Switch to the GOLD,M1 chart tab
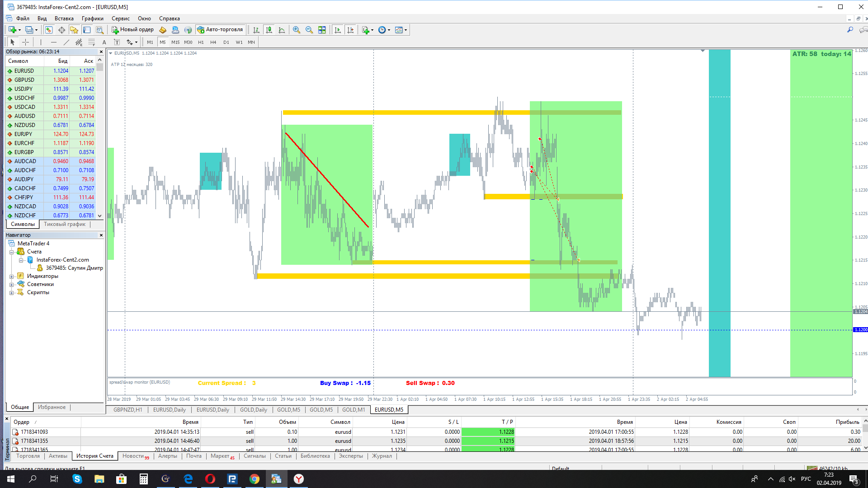 pyautogui.click(x=353, y=410)
